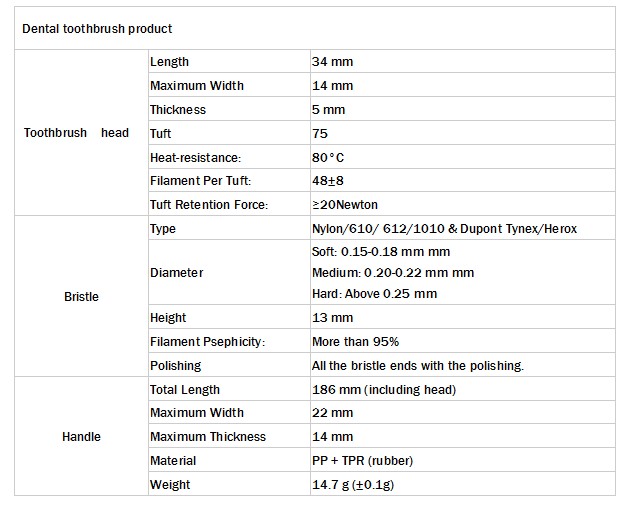Click the 'Bristle' section cell

pos(81,297)
